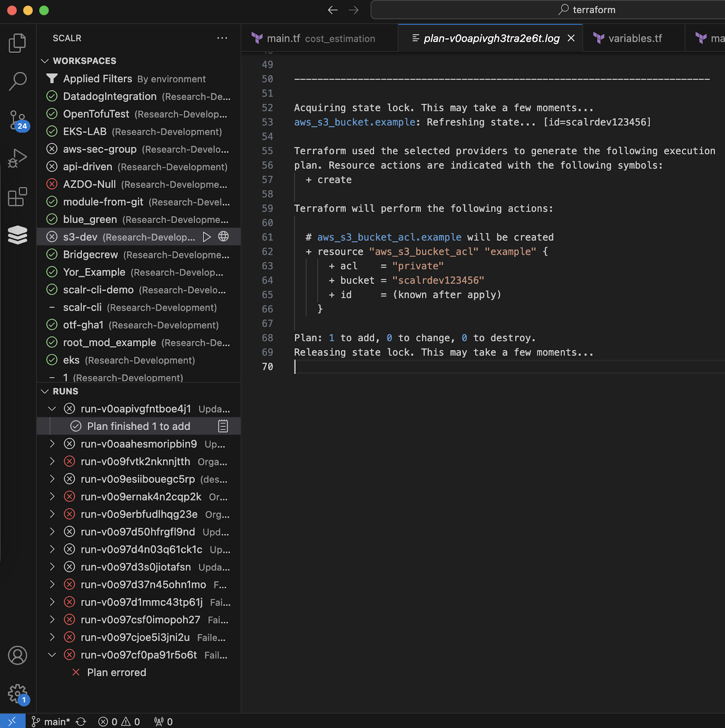Collapse the WORKSPACES section
Image resolution: width=725 pixels, height=728 pixels.
pos(45,61)
